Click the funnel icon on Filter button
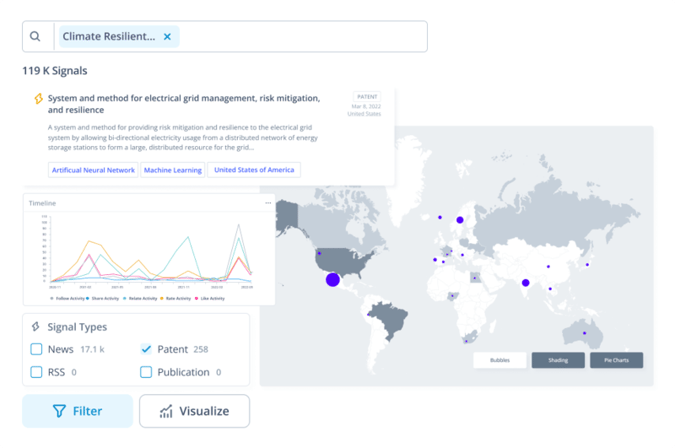 click(x=59, y=411)
